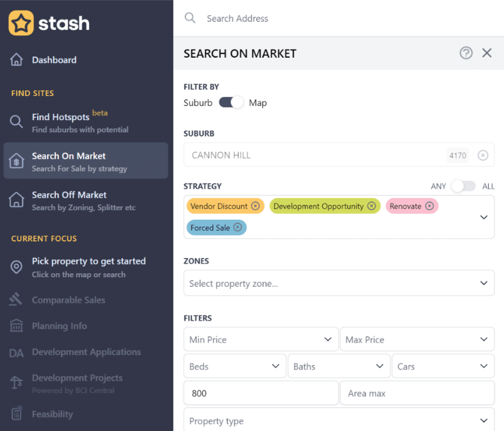This screenshot has height=431, width=504.
Task: Remove the Renovate strategy tag
Action: click(x=429, y=206)
